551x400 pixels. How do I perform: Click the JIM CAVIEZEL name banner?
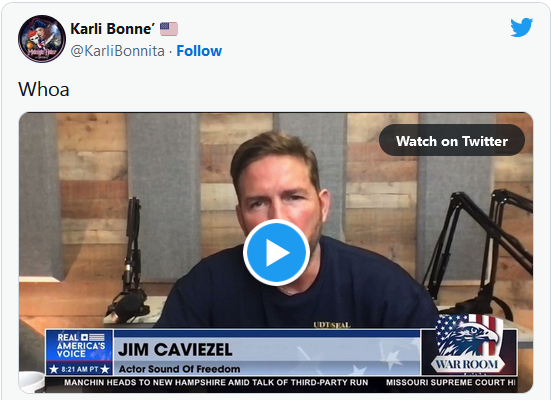[175, 349]
